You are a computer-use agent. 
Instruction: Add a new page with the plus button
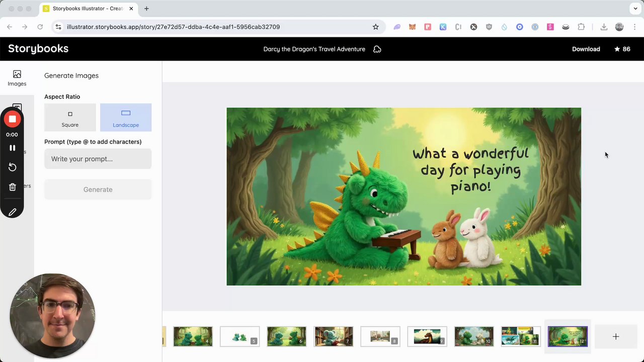coord(616,336)
